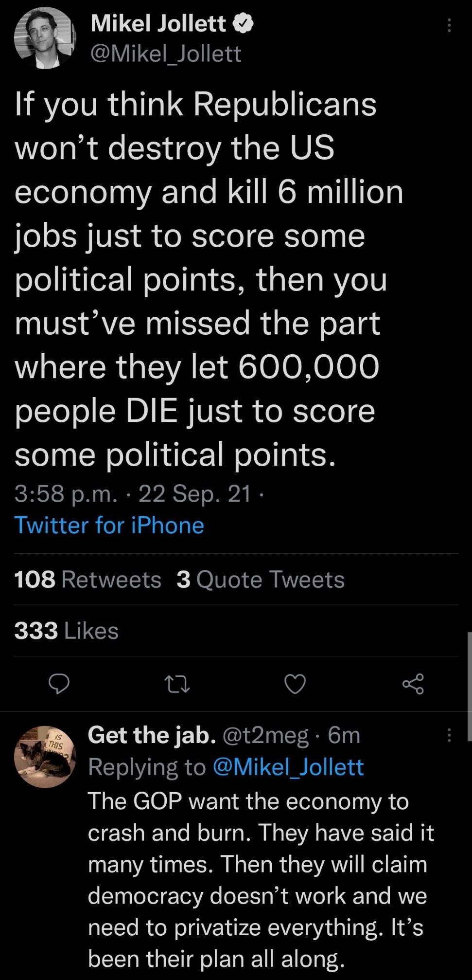This screenshot has height=980, width=472.
Task: Tap the share icon under the tweet
Action: [x=413, y=684]
